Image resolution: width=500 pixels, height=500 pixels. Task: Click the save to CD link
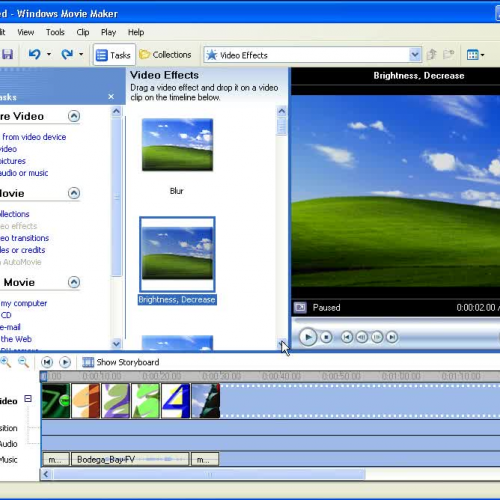tap(6, 315)
